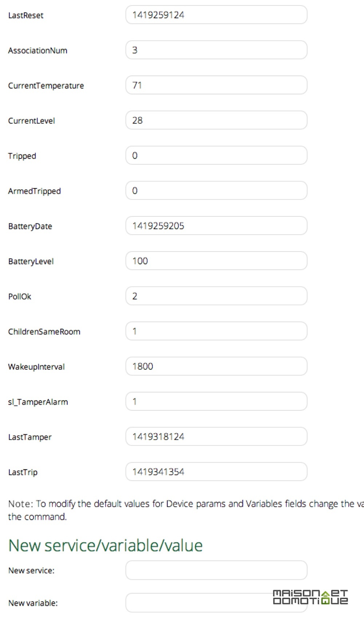Viewport: 364px width, 617px height.
Task: Click the Maison et Domotique logo
Action: click(310, 597)
